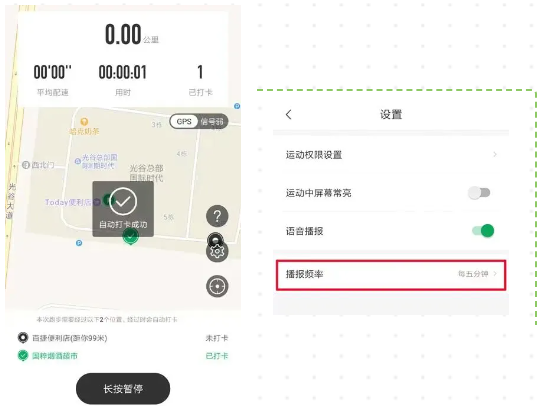Image resolution: width=543 pixels, height=406 pixels.
Task: Expand 播报频率 每五分钟 option chevron
Action: point(495,274)
